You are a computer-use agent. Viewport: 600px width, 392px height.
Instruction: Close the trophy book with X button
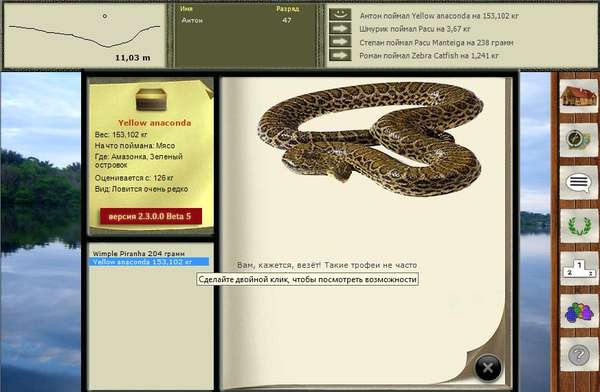tap(488, 368)
